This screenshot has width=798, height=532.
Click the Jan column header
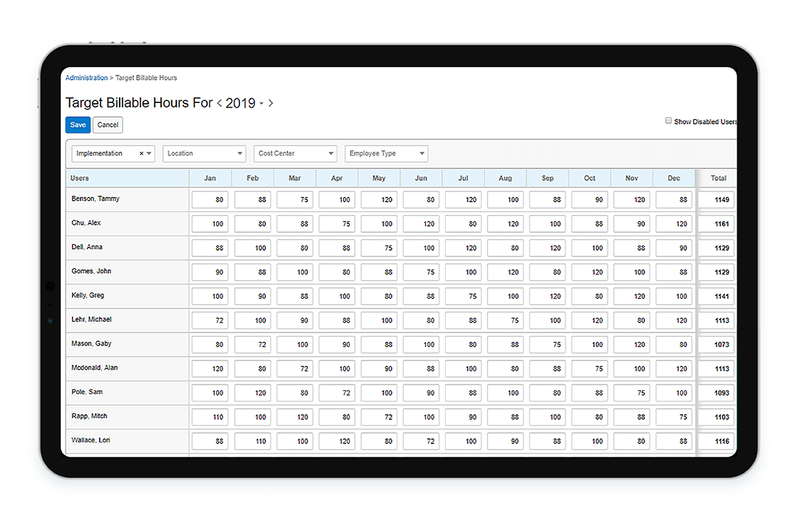[x=210, y=178]
